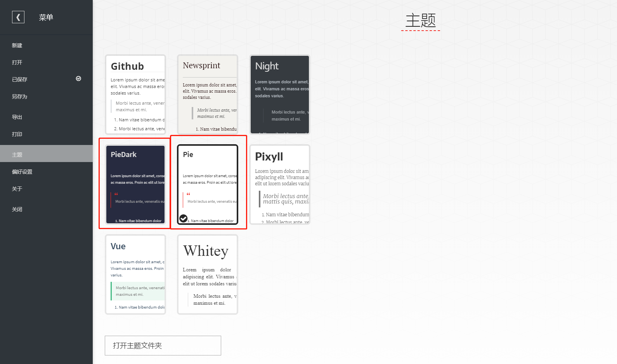Click the saved checkmark icon next to 已保存

78,79
